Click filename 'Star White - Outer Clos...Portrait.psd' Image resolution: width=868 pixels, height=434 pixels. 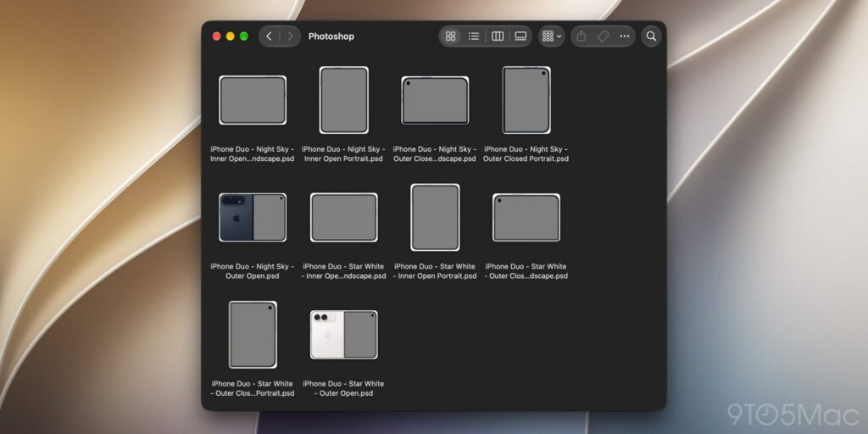coord(253,388)
